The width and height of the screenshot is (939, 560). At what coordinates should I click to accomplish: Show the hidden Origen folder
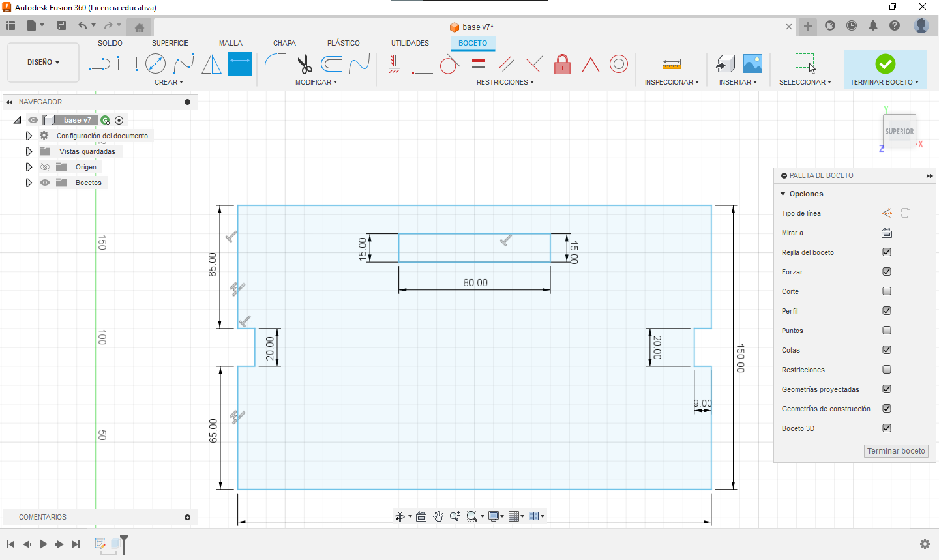[45, 167]
